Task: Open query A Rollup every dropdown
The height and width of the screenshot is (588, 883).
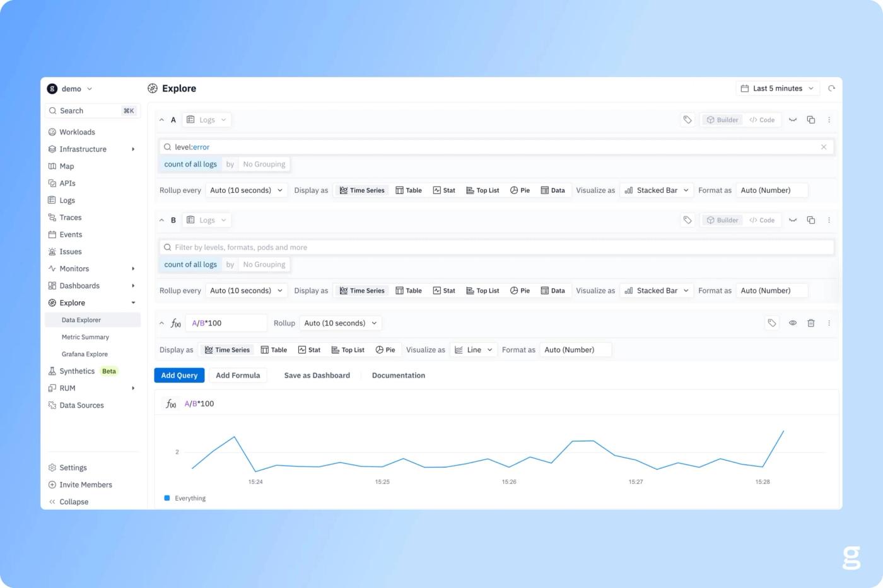Action: click(247, 190)
